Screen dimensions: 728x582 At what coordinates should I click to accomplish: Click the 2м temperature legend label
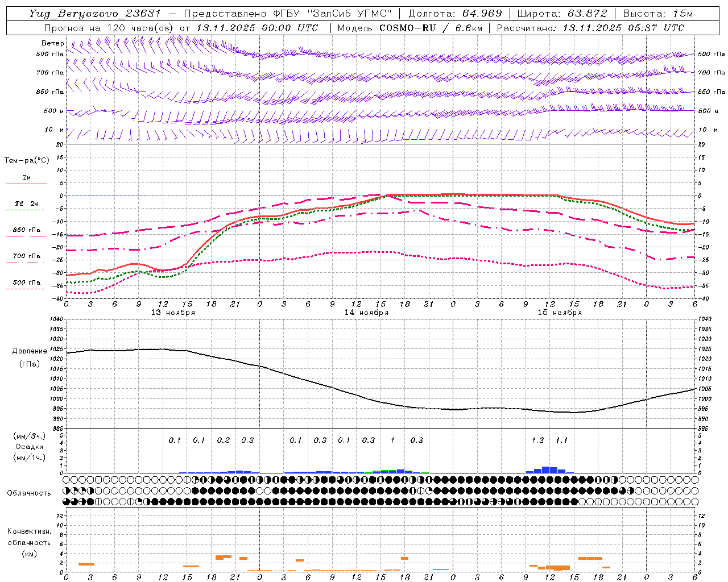(27, 177)
